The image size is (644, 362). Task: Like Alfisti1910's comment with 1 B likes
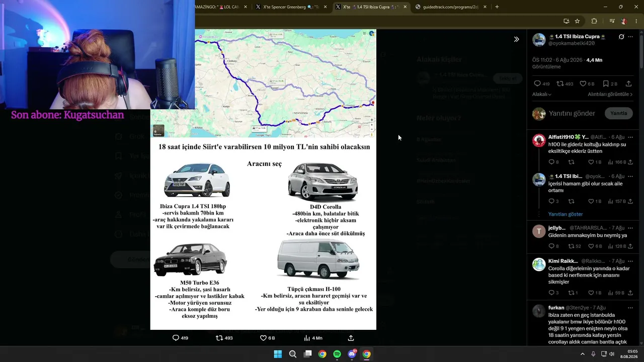pyautogui.click(x=595, y=162)
